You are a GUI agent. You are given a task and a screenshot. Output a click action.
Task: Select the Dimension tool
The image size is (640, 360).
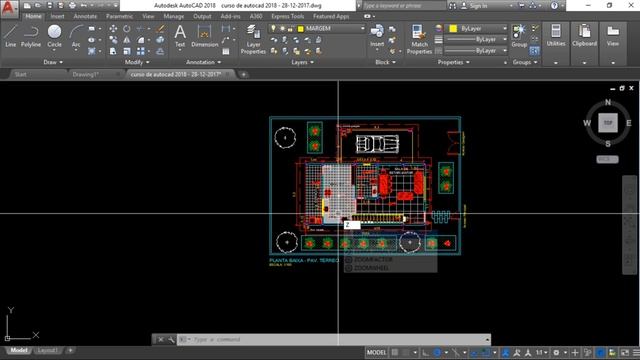pyautogui.click(x=204, y=36)
